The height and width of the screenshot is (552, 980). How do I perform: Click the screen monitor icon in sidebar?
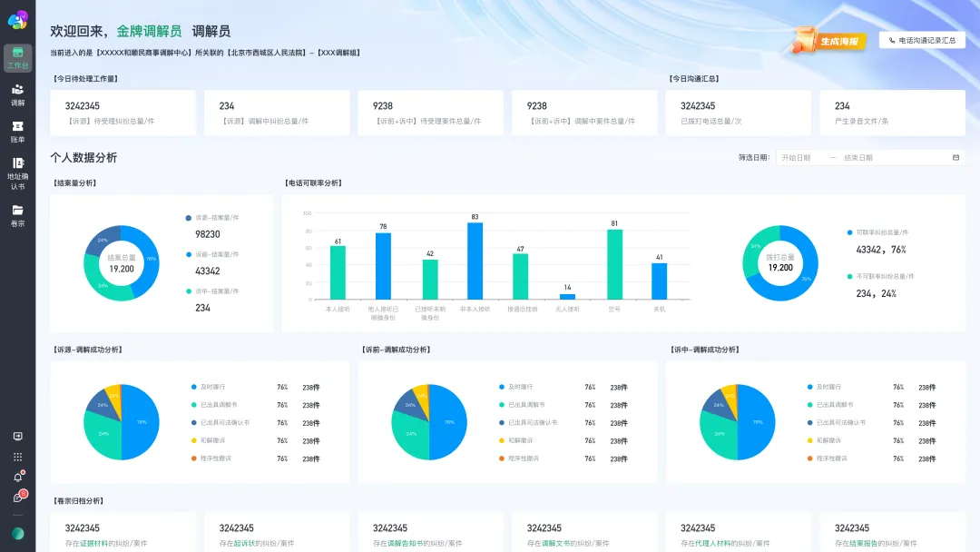click(17, 436)
